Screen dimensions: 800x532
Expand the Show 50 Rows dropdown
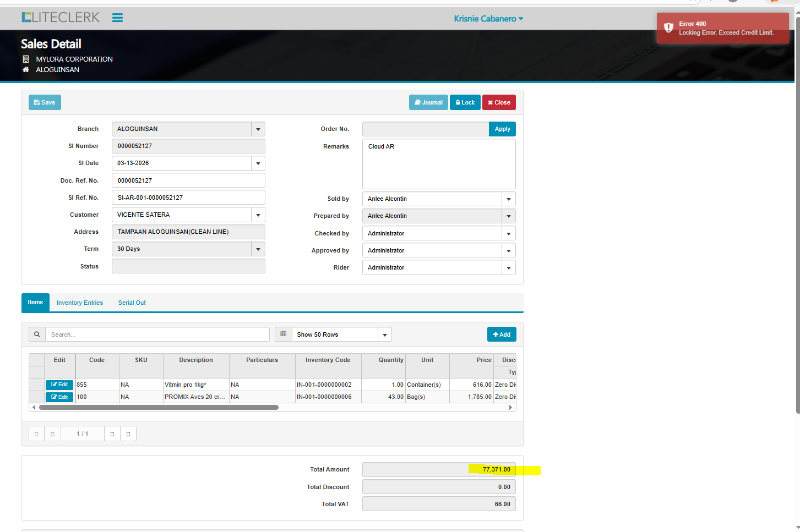[385, 334]
